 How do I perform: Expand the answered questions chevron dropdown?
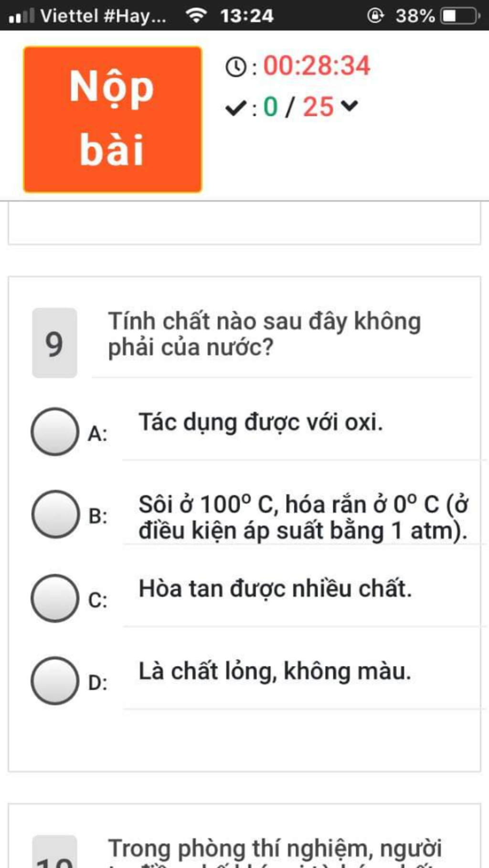pos(350,106)
